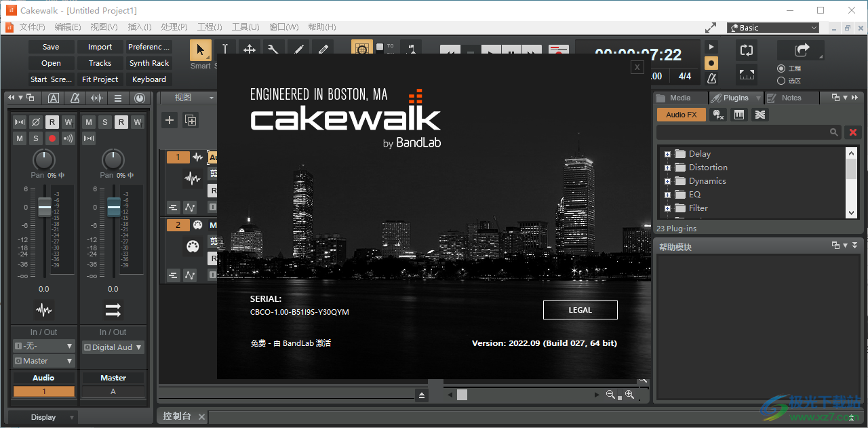Click the orange record-metronome button
The height and width of the screenshot is (428, 868).
click(711, 62)
